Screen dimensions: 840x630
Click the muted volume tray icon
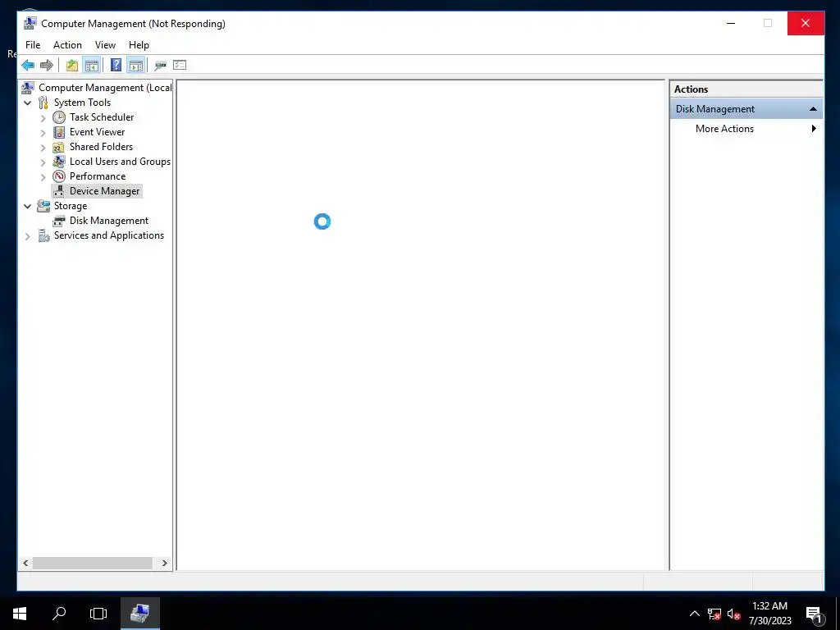tap(734, 614)
